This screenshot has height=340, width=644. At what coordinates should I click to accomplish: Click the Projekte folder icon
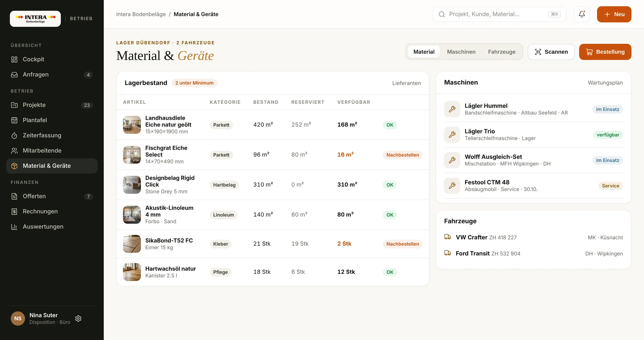[14, 105]
